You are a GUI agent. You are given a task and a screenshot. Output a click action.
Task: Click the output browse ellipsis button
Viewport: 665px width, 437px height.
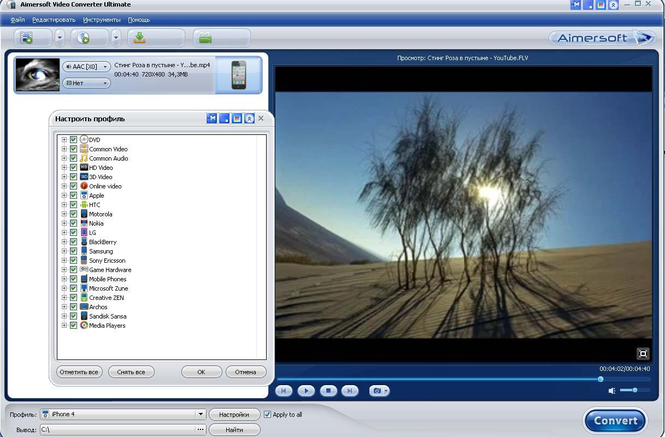click(x=200, y=429)
